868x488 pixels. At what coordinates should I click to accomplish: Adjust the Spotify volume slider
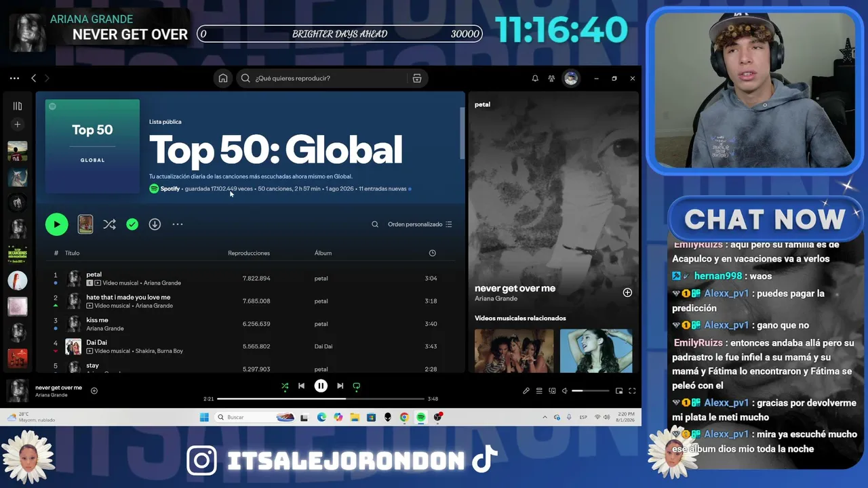(590, 391)
